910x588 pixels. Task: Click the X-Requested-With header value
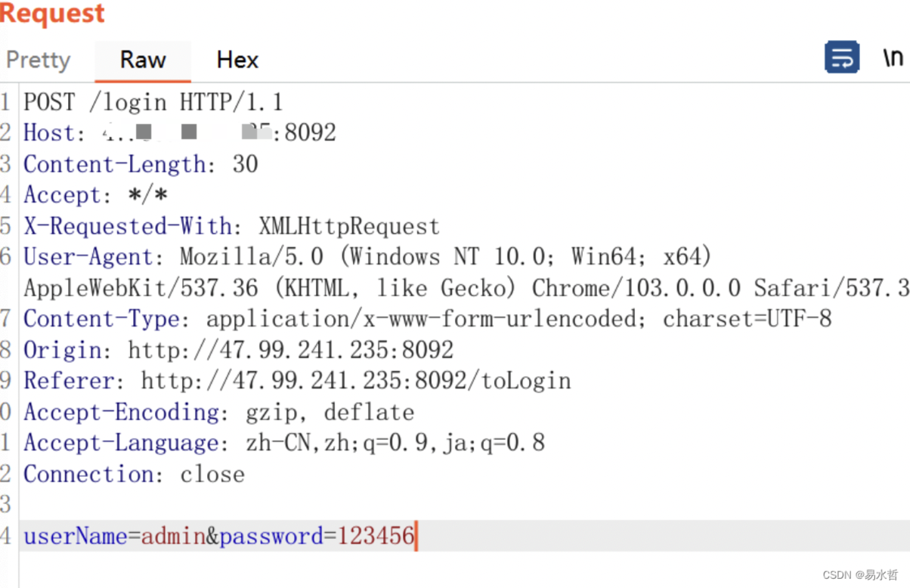[x=349, y=226]
